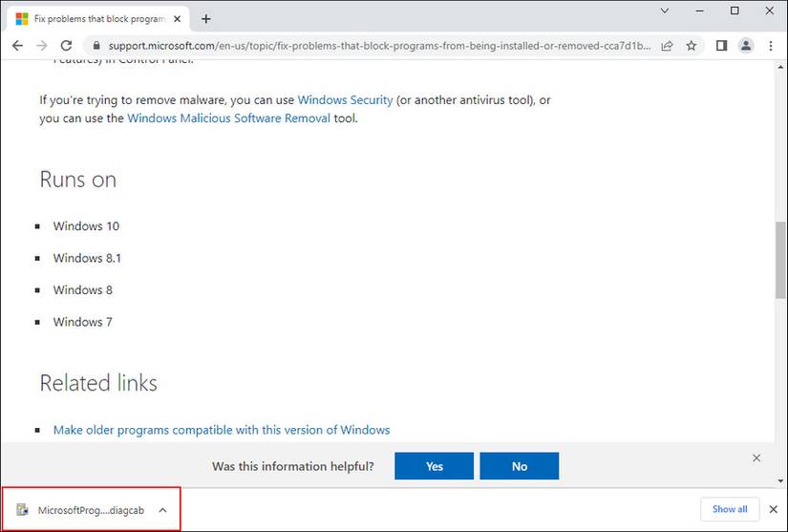
Task: Click No for helpful feedback
Action: point(519,466)
